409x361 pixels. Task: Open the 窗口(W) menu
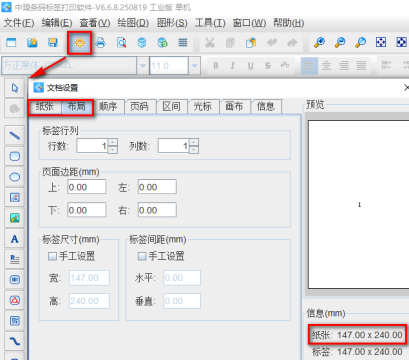(249, 23)
